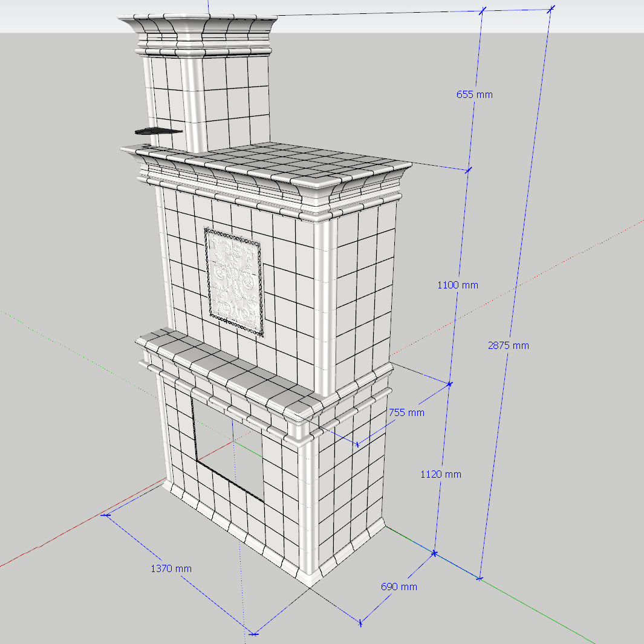644x644 pixels.
Task: Select the 690 mm depth dimension label
Action: 399,587
